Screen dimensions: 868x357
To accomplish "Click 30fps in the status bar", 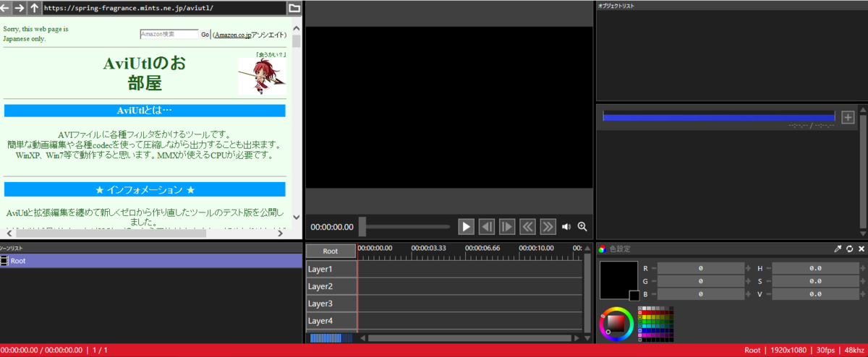I will [825, 350].
